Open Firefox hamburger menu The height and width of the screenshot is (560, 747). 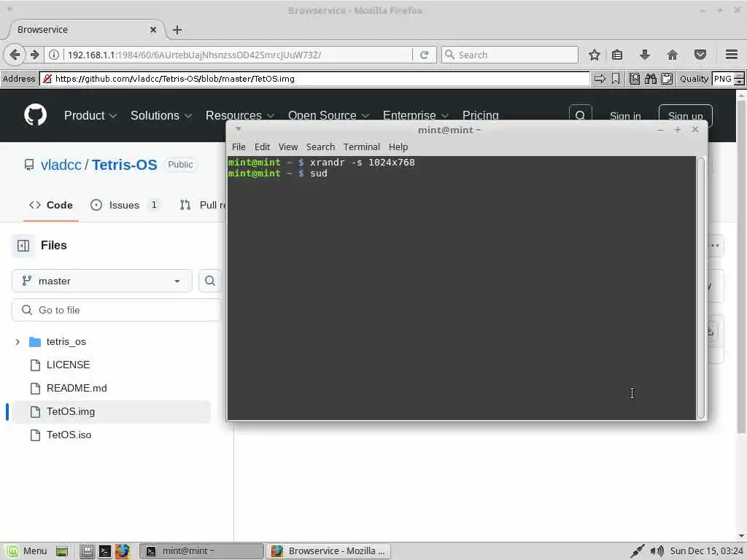coord(732,55)
